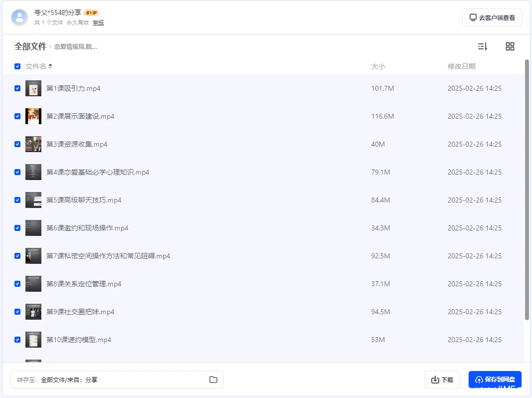Click 去客户端查看 button
The width and height of the screenshot is (532, 398).
pyautogui.click(x=492, y=17)
